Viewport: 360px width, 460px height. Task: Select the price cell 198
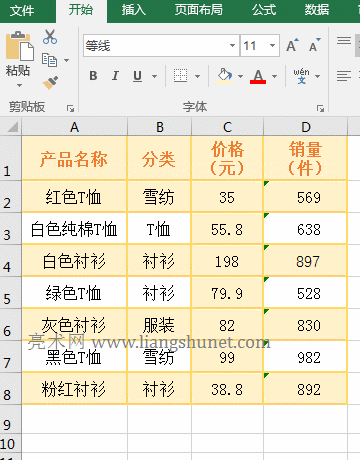click(227, 261)
